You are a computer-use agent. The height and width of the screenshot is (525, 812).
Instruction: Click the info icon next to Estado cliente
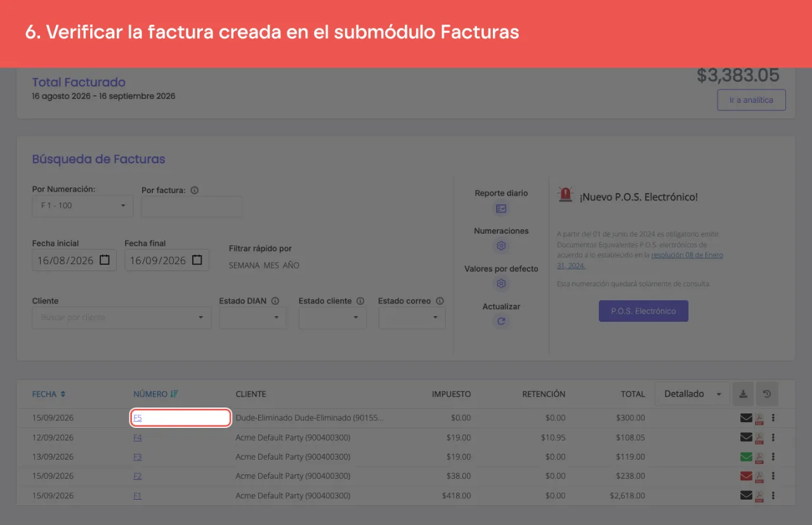click(360, 301)
